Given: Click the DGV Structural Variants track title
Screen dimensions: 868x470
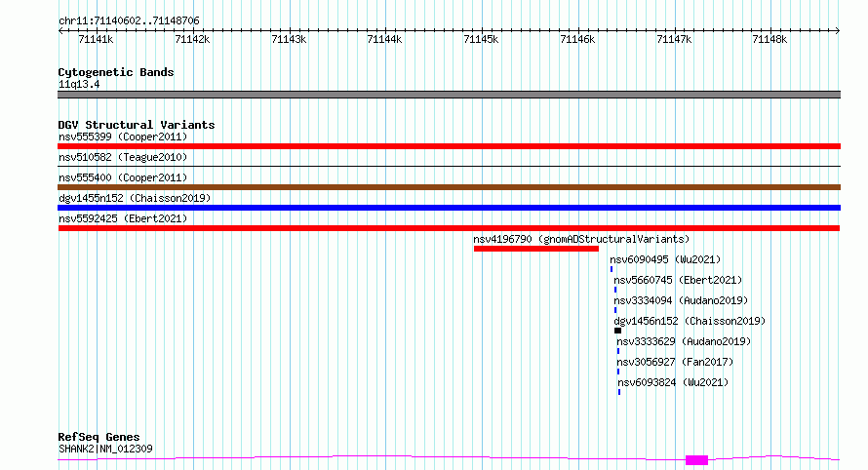Looking at the screenshot, I should pyautogui.click(x=137, y=125).
